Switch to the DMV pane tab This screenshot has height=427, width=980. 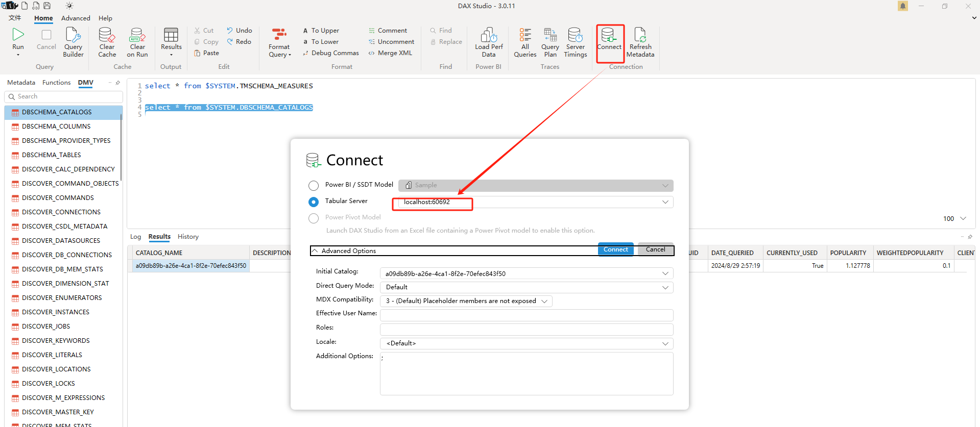coord(85,83)
